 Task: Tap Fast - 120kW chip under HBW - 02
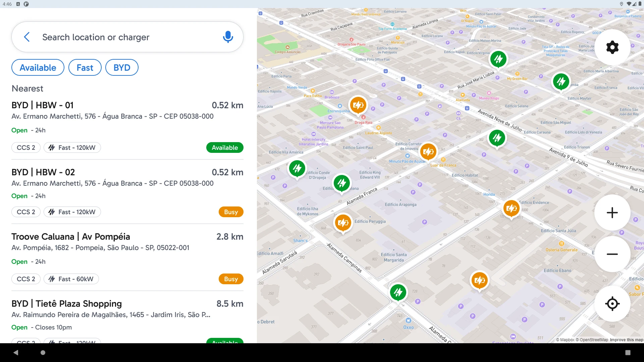pyautogui.click(x=72, y=212)
